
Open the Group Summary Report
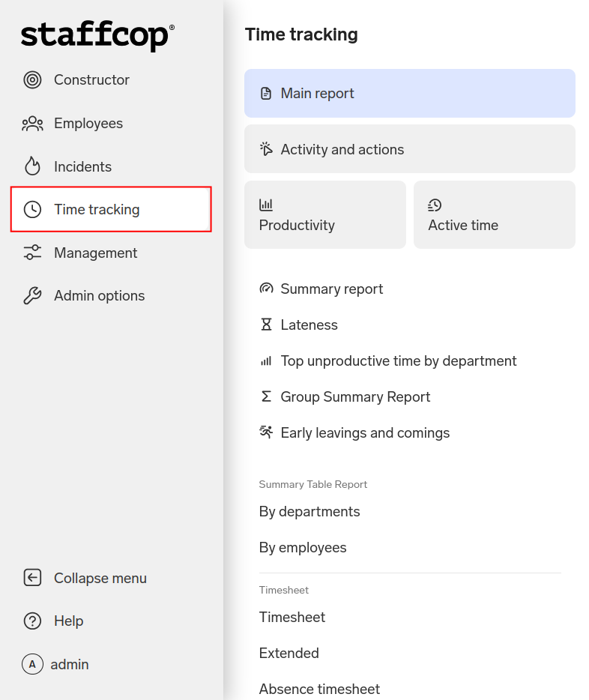click(355, 397)
